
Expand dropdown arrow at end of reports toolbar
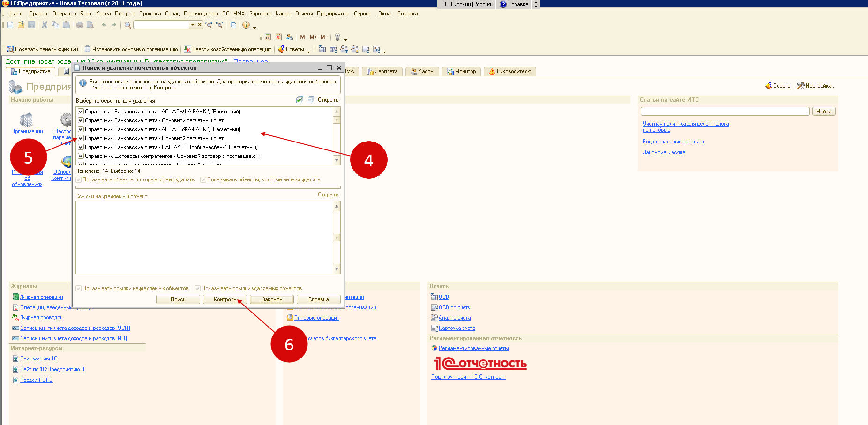[x=384, y=52]
